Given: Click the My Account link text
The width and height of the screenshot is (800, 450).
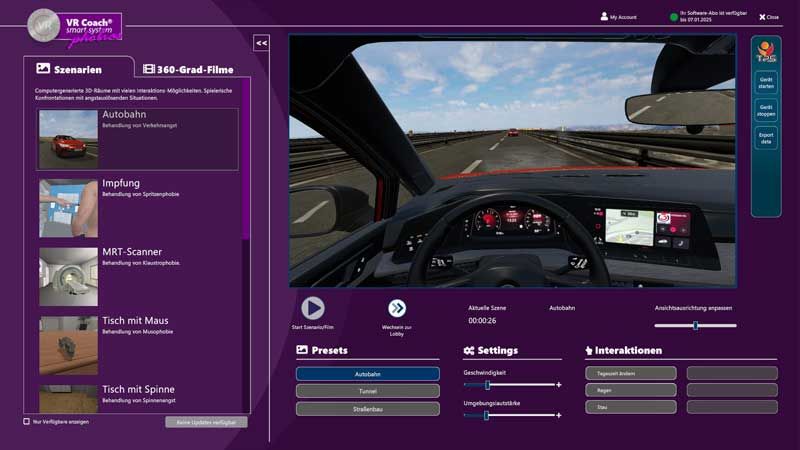Looking at the screenshot, I should (x=623, y=17).
